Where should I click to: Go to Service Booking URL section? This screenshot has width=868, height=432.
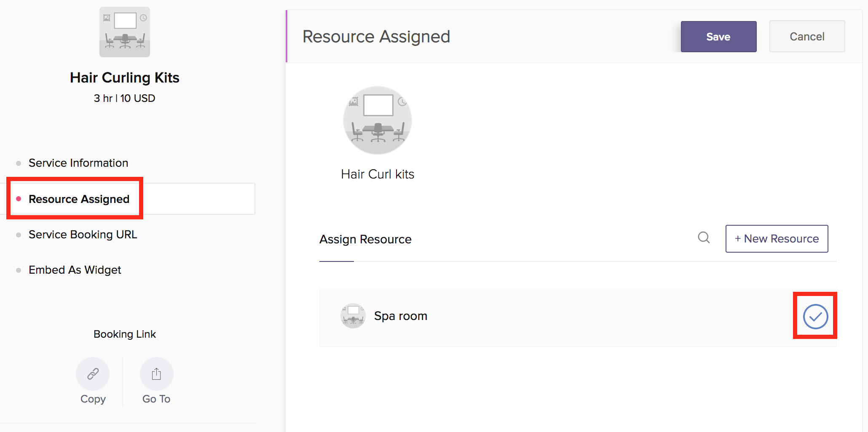(83, 235)
